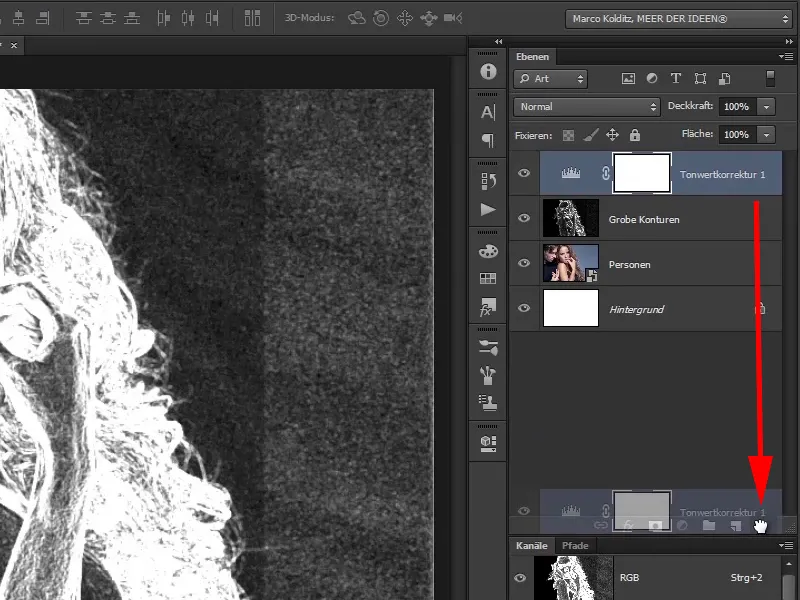Open the Paragraph panel icon
This screenshot has height=600, width=800.
488,140
